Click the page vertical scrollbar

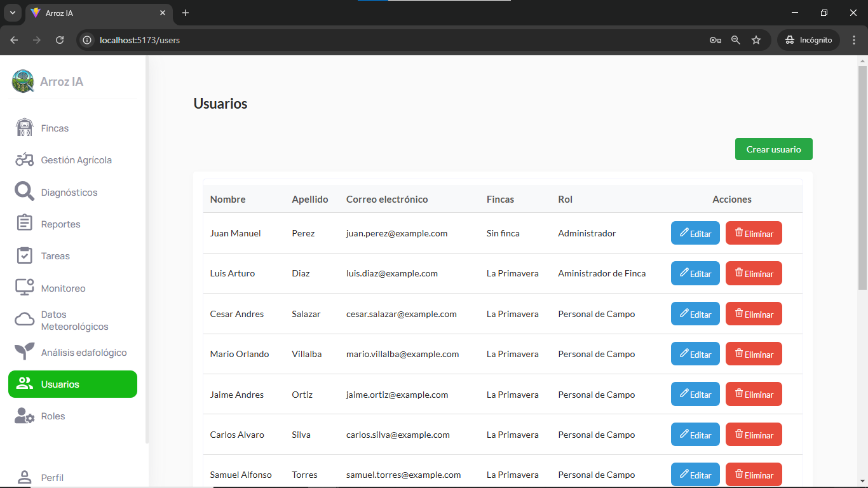point(862,178)
